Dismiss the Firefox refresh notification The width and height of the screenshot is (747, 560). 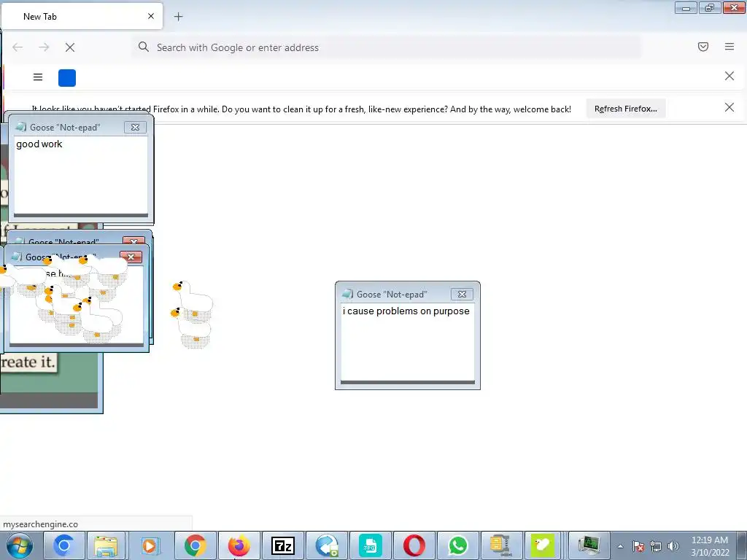(729, 108)
